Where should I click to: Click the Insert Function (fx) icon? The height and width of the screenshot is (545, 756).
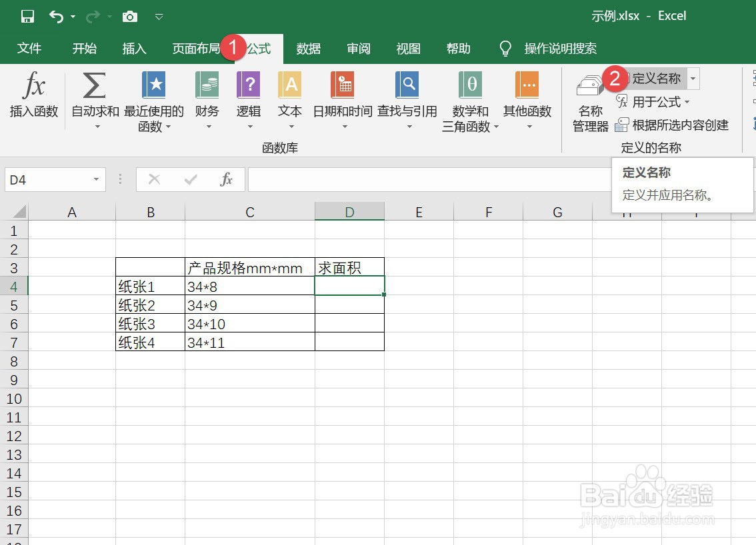tap(33, 93)
